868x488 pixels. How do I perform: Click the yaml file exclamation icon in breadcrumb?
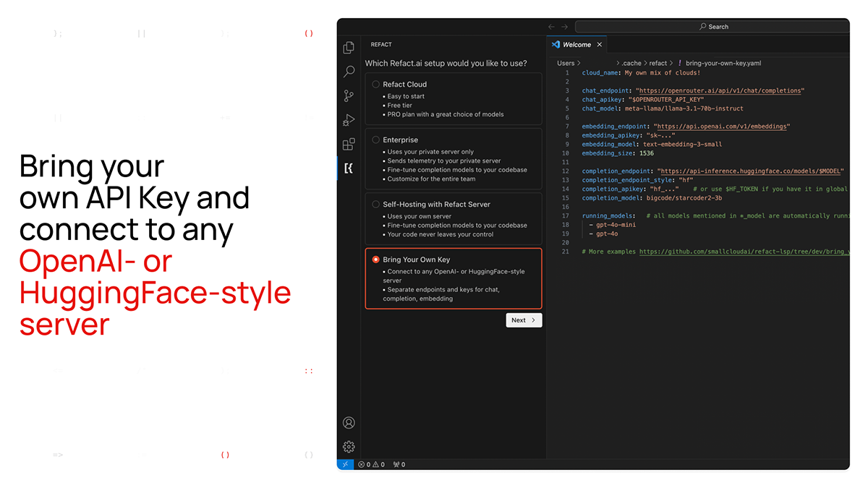679,63
